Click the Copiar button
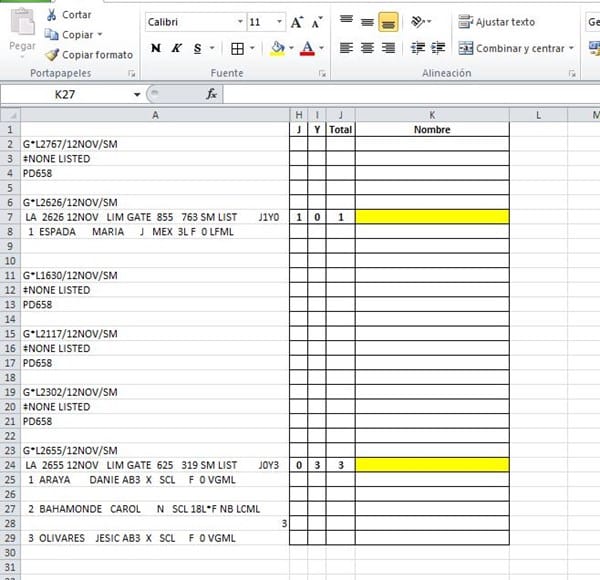Image resolution: width=600 pixels, height=580 pixels. coord(69,35)
